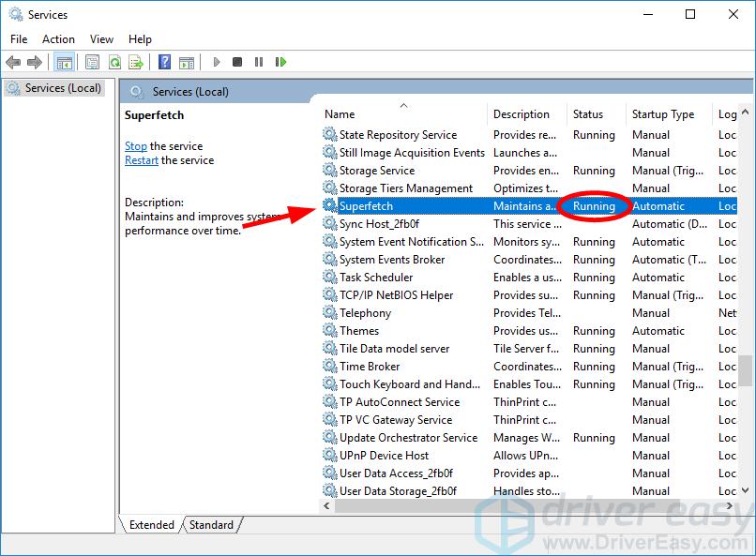Select Tile Data model server service
Viewport: 756px width, 556px height.
529,349
